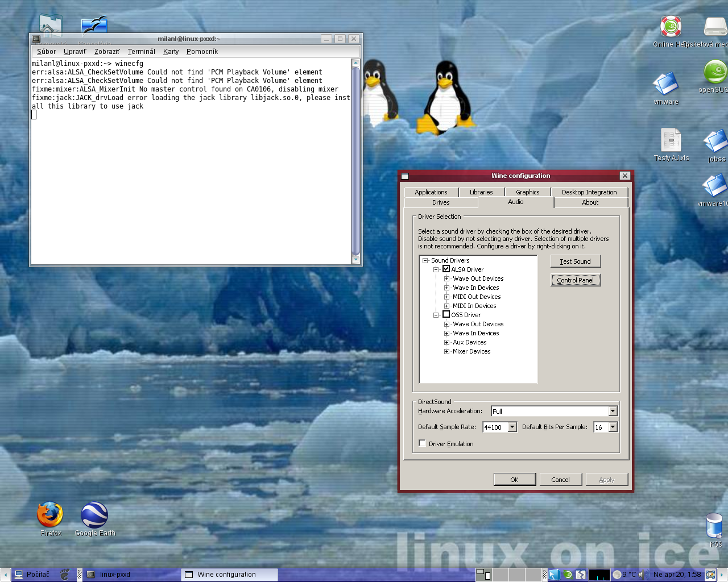
Task: Open the Terminál menu
Action: click(x=142, y=52)
